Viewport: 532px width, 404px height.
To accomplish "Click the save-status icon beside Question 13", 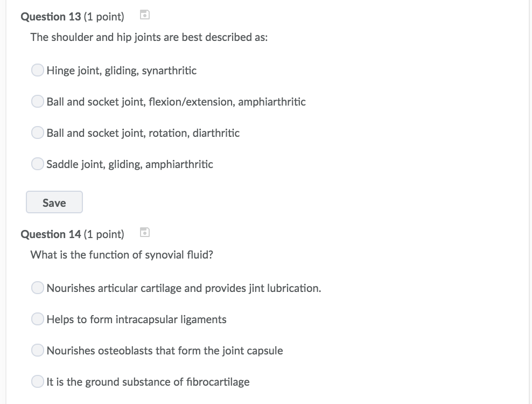I will pos(145,15).
